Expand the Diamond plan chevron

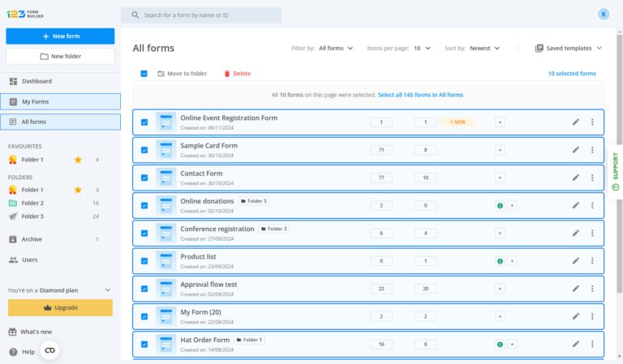[x=108, y=290]
